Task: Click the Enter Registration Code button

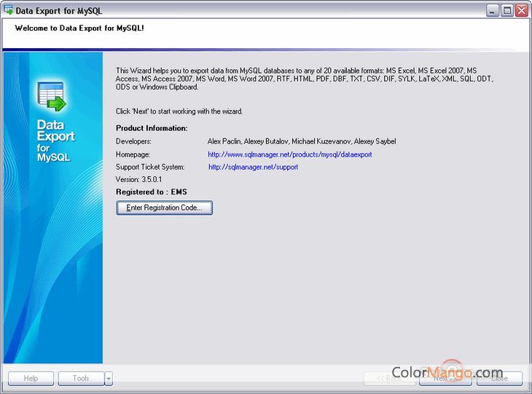Action: coord(164,208)
